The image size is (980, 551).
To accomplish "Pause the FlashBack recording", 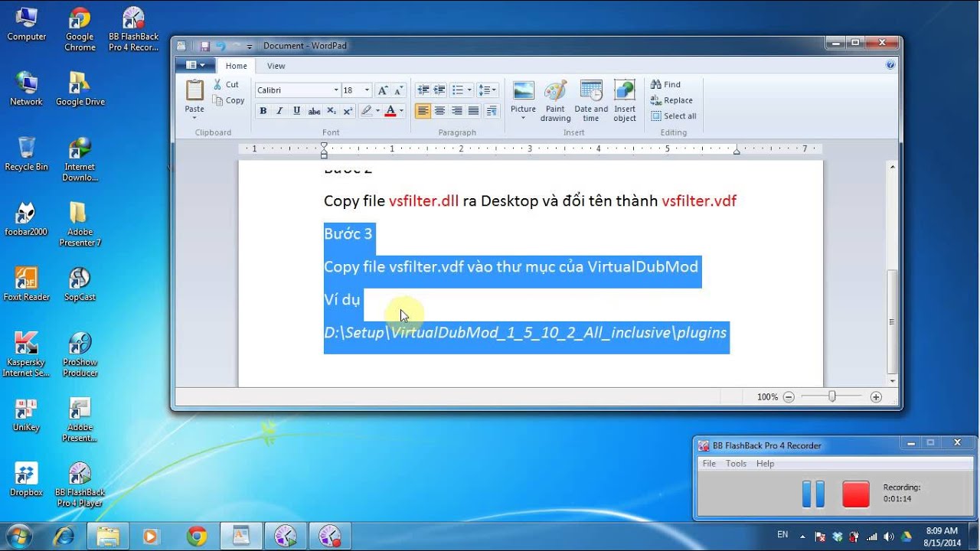I will (813, 494).
